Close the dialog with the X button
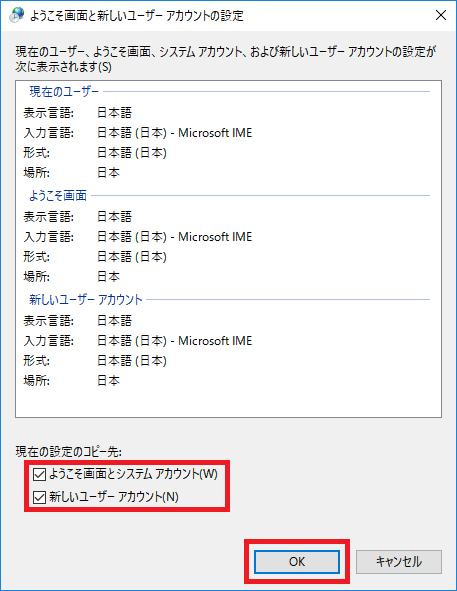Image resolution: width=457 pixels, height=591 pixels. click(441, 15)
